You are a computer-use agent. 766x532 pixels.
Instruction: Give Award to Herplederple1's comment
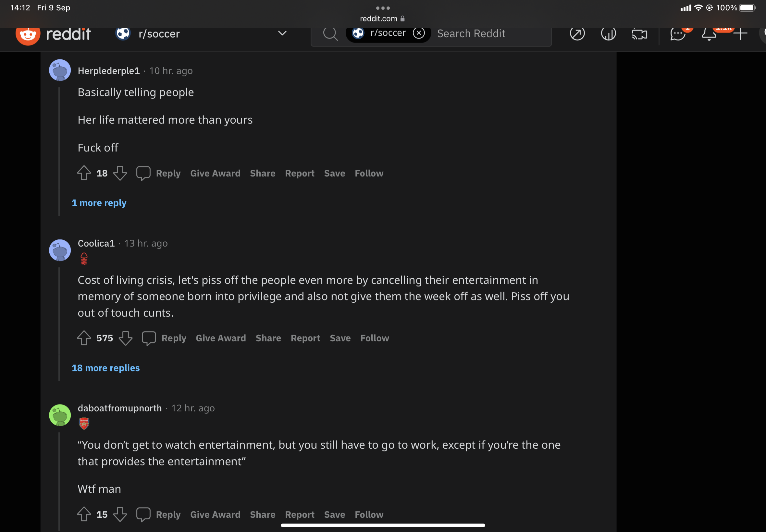tap(215, 173)
